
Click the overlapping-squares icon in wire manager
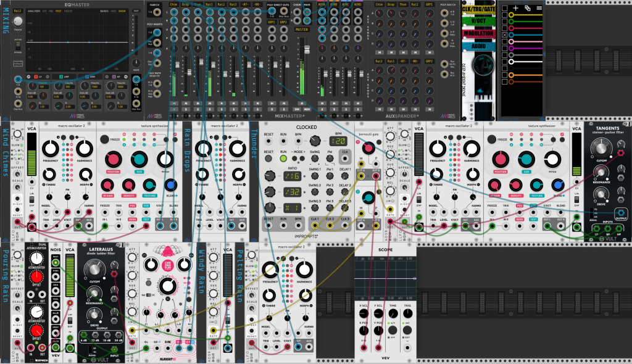(527, 8)
